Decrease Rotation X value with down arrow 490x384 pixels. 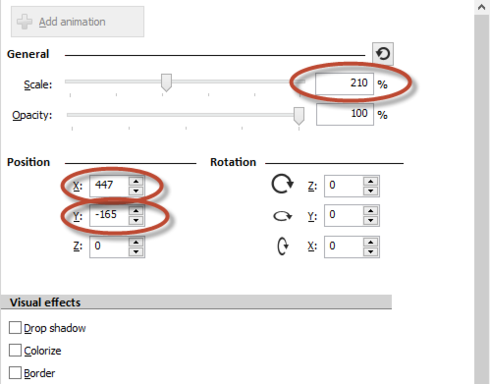pyautogui.click(x=370, y=252)
